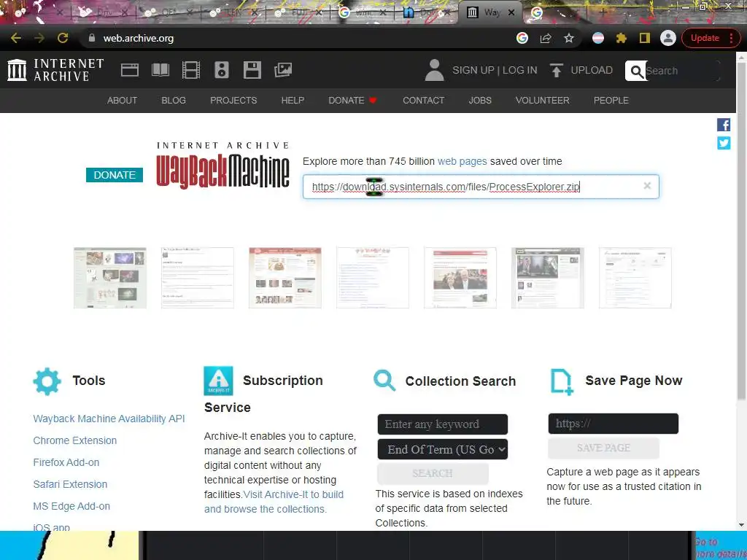Click the Tools gear icon
Image resolution: width=747 pixels, height=560 pixels.
click(47, 381)
